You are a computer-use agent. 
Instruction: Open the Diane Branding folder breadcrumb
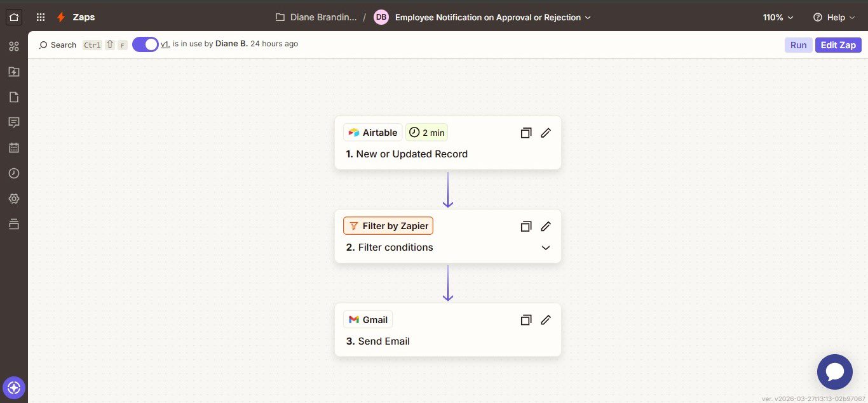tap(316, 17)
